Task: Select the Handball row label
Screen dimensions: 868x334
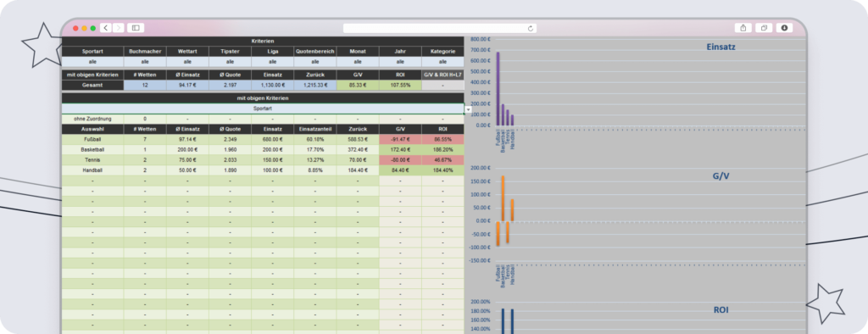Action: point(92,170)
